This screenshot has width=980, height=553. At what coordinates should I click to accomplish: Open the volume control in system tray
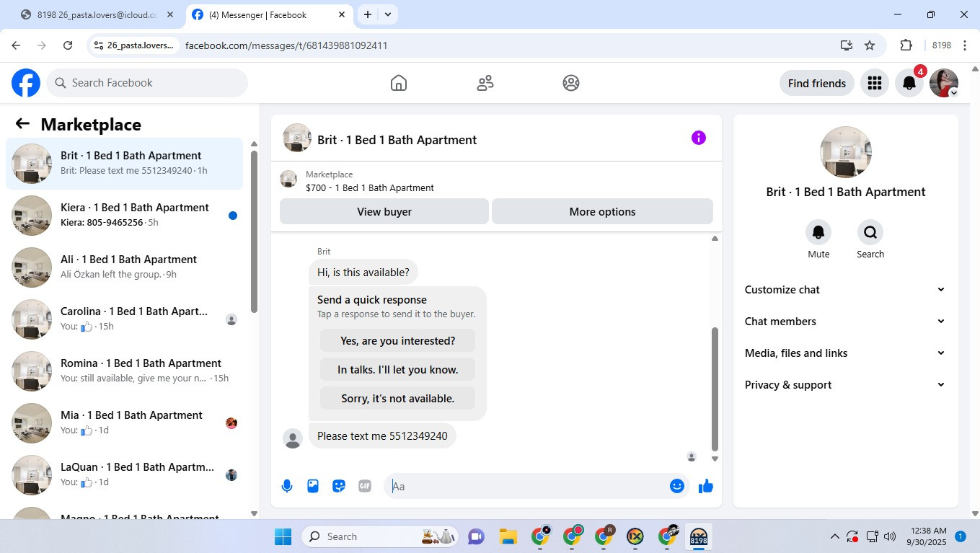point(890,536)
